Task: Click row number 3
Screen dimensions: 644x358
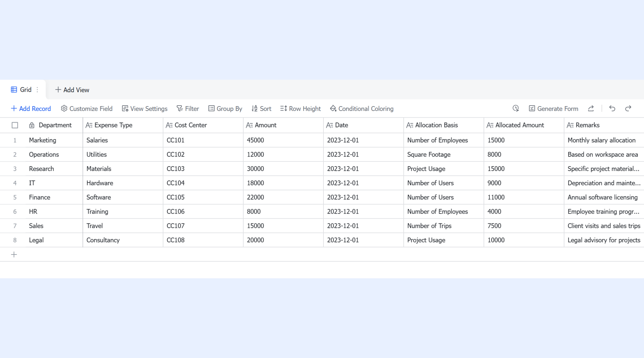Action: 15,169
